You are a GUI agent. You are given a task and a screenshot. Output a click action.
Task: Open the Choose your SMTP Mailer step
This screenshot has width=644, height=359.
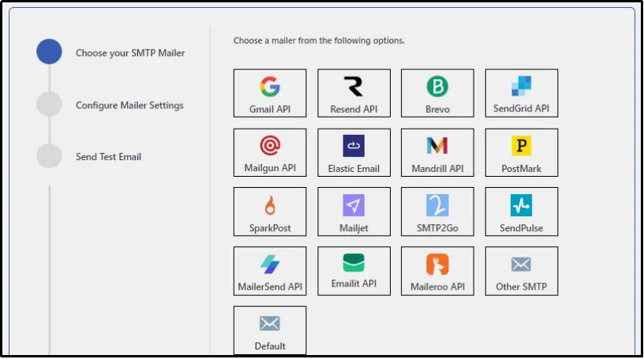[130, 53]
